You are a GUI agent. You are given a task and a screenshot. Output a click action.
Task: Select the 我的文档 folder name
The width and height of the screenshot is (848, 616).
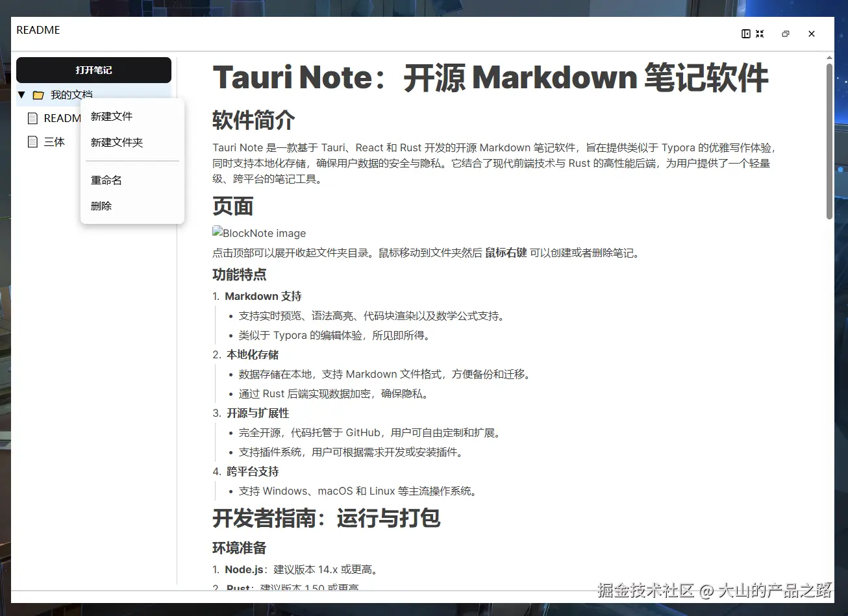coord(71,95)
